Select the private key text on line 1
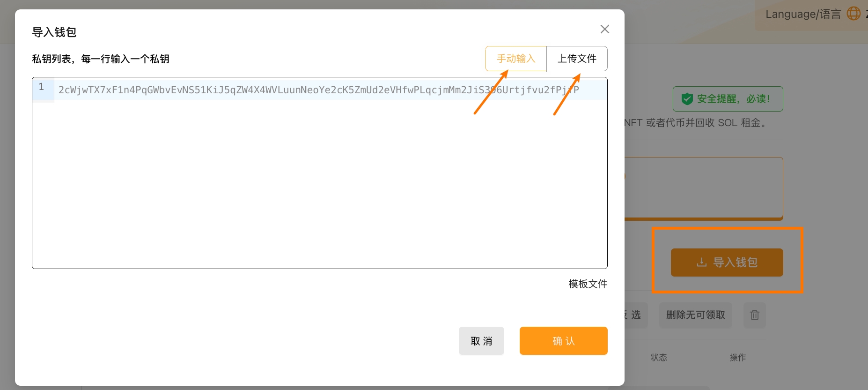 tap(318, 90)
